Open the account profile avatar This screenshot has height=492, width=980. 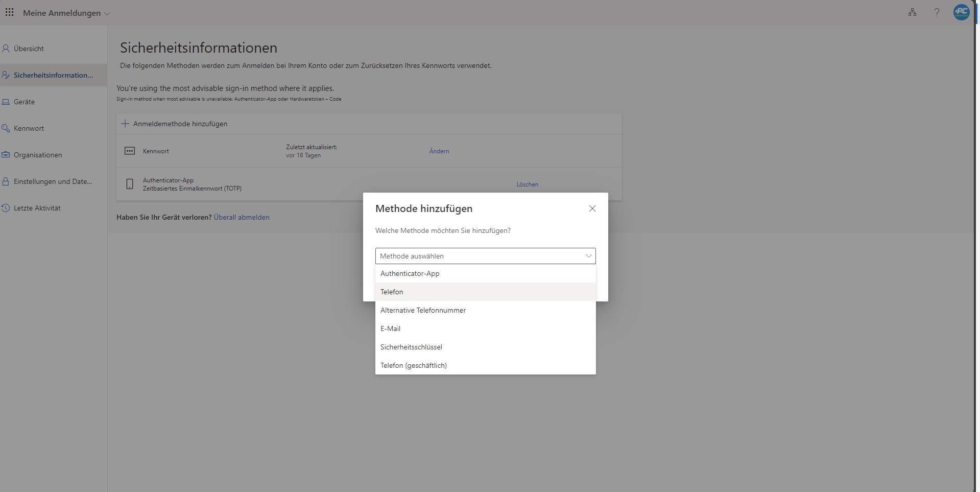(x=961, y=13)
